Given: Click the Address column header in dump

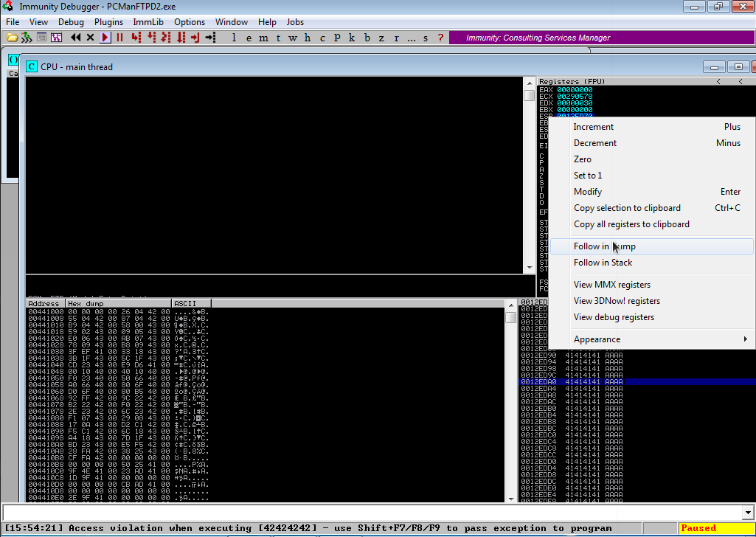Looking at the screenshot, I should pos(45,304).
